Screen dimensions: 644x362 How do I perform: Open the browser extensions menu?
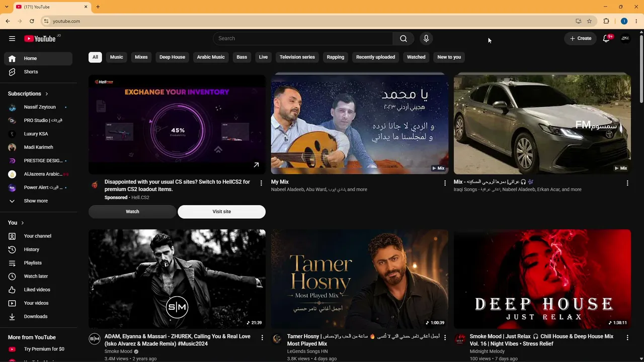(606, 21)
